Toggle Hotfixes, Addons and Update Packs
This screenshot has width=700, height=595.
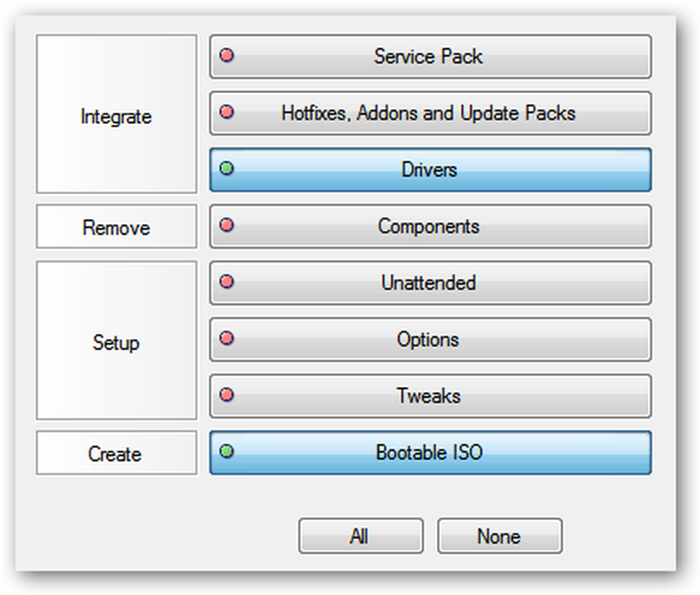[430, 113]
